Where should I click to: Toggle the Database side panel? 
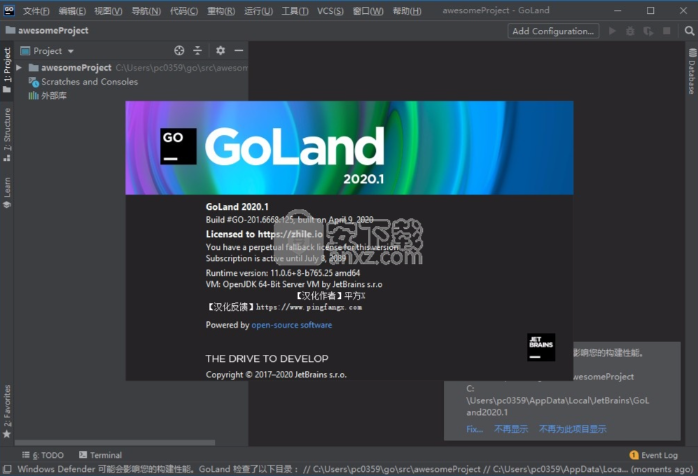point(691,76)
